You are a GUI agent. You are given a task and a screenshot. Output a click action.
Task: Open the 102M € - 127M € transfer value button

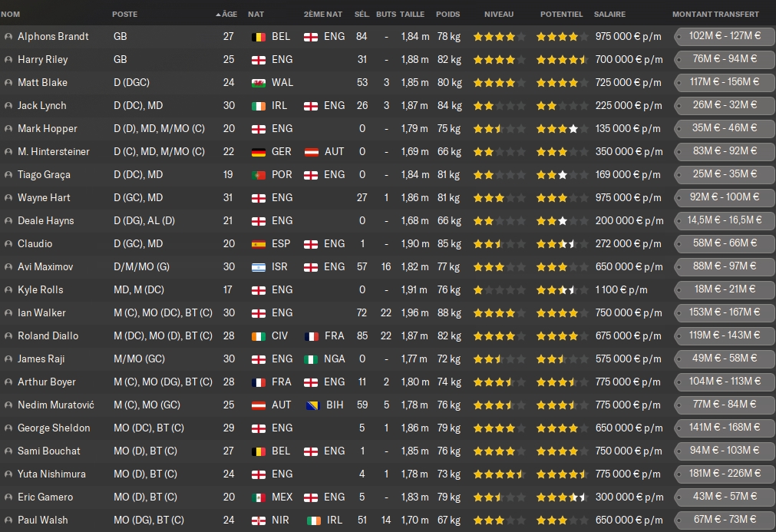tap(725, 36)
